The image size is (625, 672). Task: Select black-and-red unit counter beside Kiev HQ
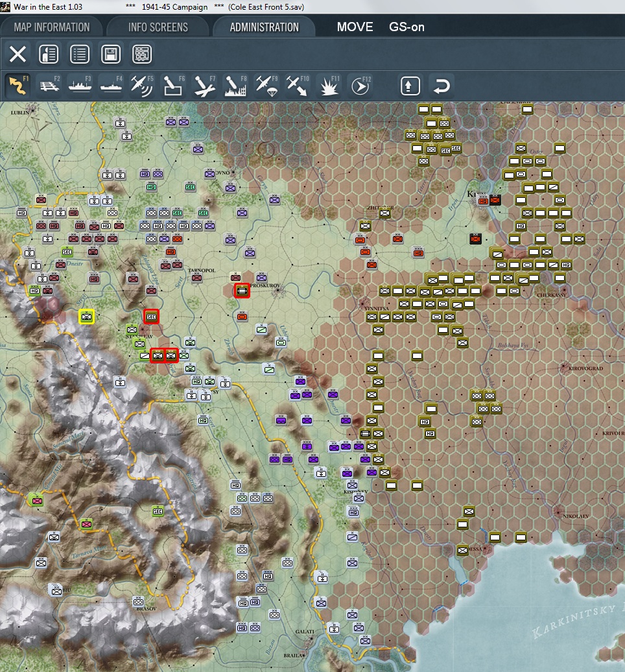[495, 200]
